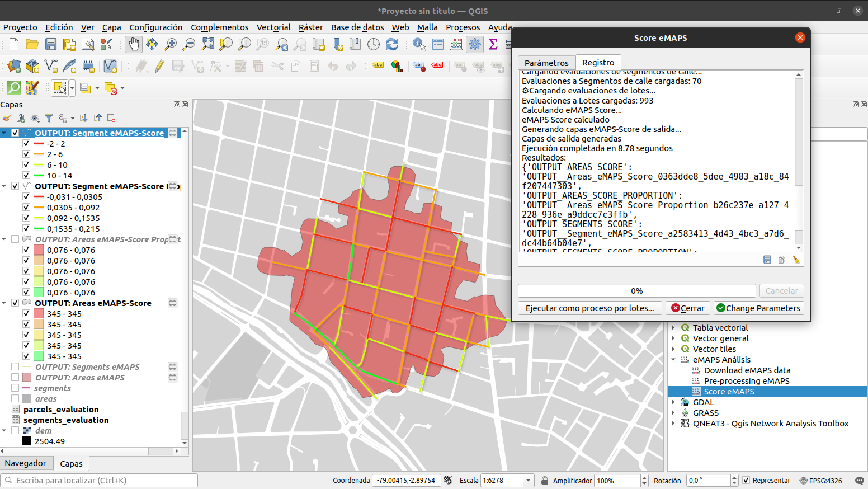Screen dimensions: 868x489
Task: Click the Change Parameters button
Action: tap(758, 308)
